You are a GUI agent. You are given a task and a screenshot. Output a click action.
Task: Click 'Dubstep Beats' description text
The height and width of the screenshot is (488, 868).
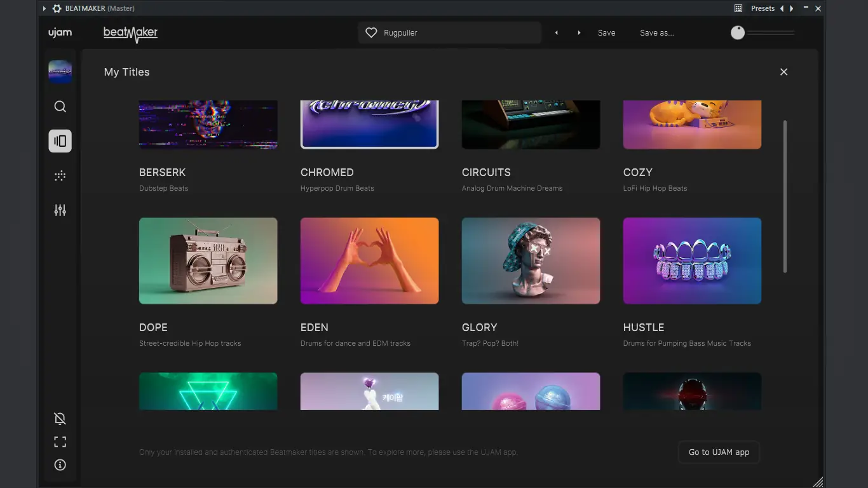[x=163, y=188]
